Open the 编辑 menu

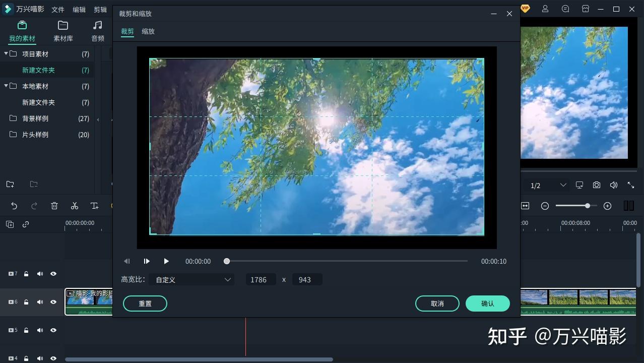coord(79,9)
